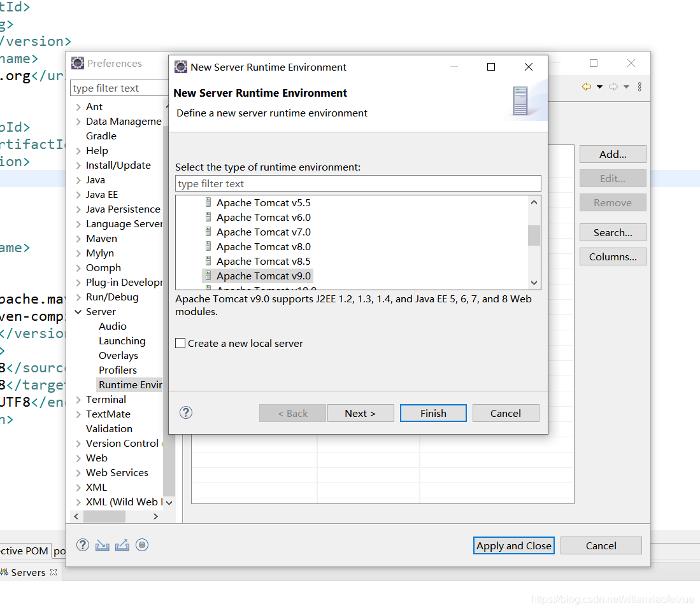The image size is (700, 611).
Task: Expand the Terminal preferences node
Action: pyautogui.click(x=78, y=400)
